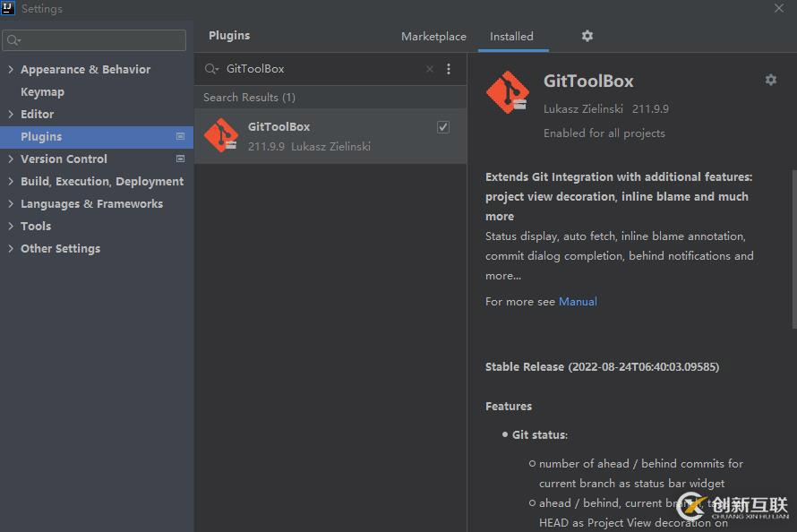Open plugin search options three-dot menu

click(449, 69)
